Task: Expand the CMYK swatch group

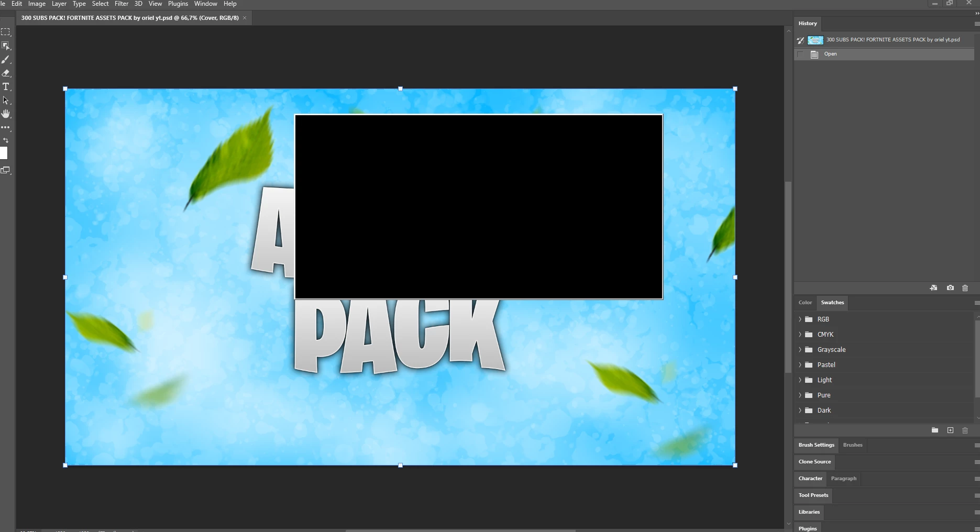Action: click(800, 334)
